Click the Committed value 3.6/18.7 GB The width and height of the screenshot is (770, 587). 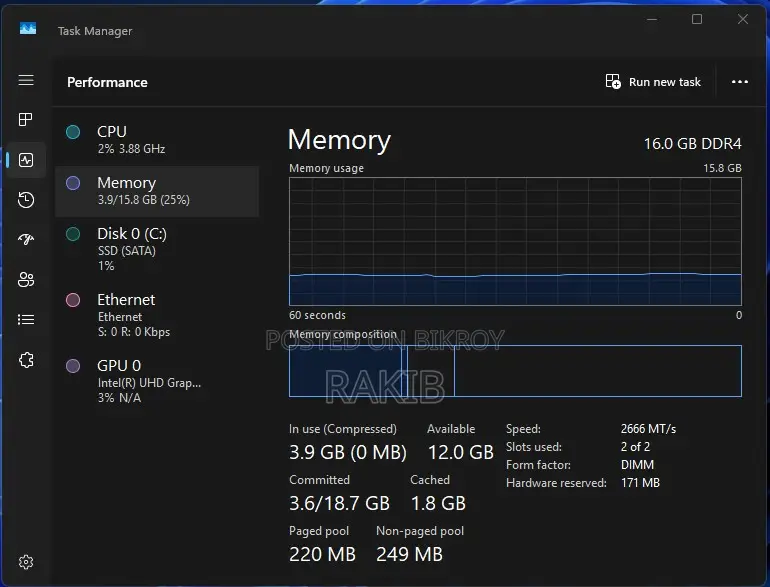(x=339, y=503)
